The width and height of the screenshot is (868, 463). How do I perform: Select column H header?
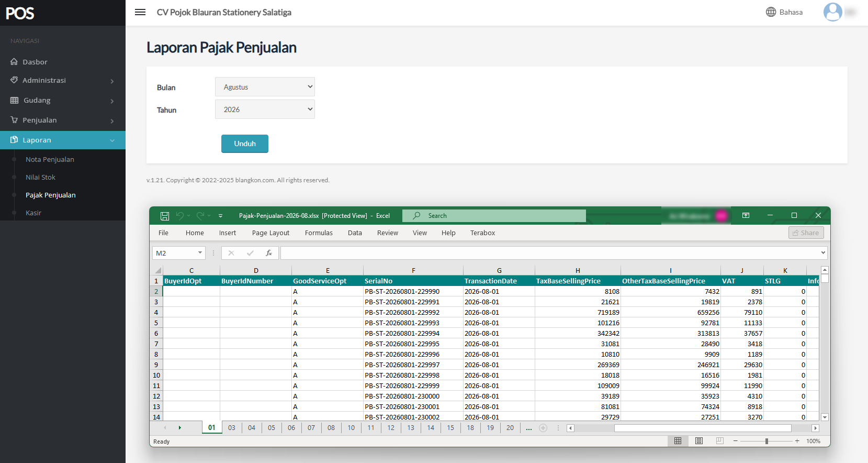point(578,270)
